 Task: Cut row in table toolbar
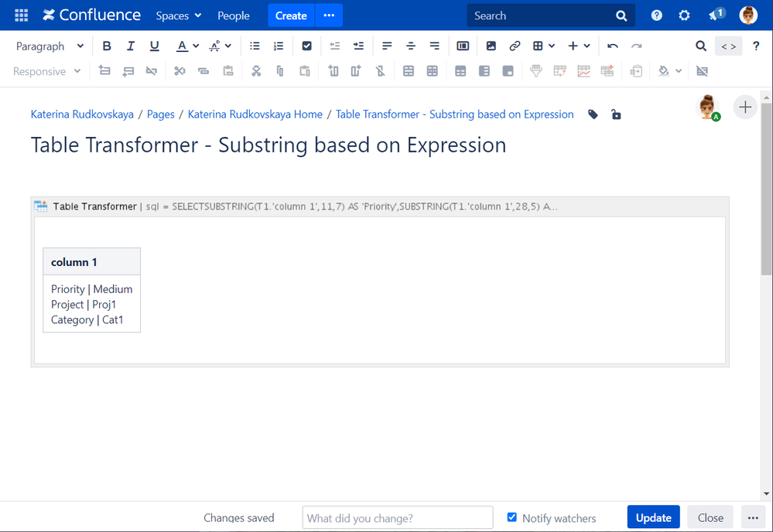click(180, 71)
